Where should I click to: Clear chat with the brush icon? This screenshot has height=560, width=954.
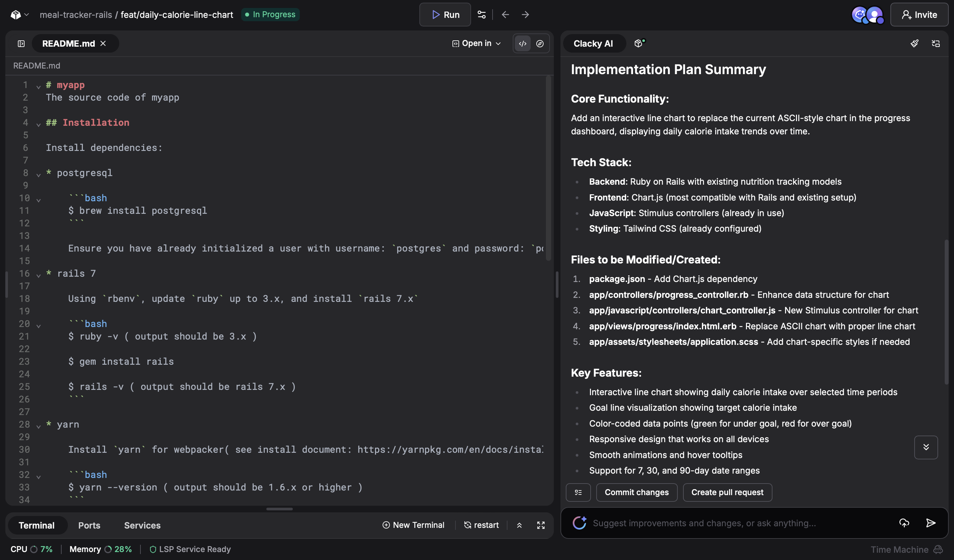(x=914, y=43)
